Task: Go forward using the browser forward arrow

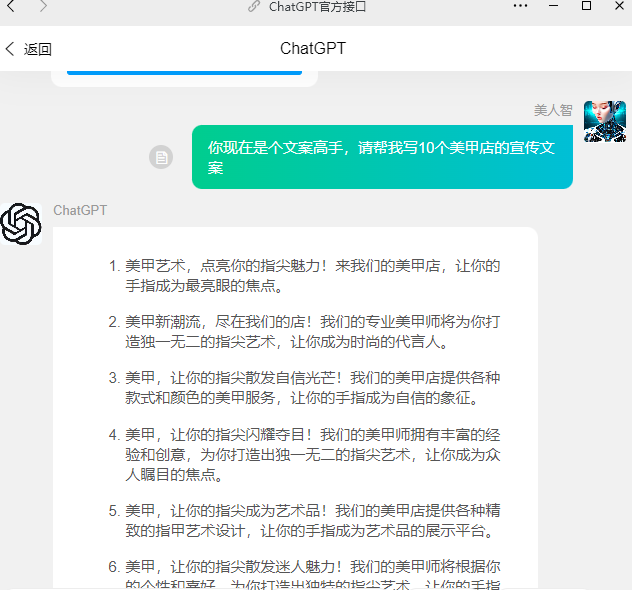Action: coord(43,6)
